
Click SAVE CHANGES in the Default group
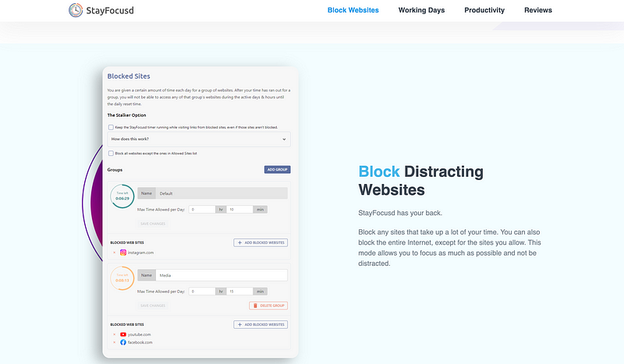click(x=153, y=224)
